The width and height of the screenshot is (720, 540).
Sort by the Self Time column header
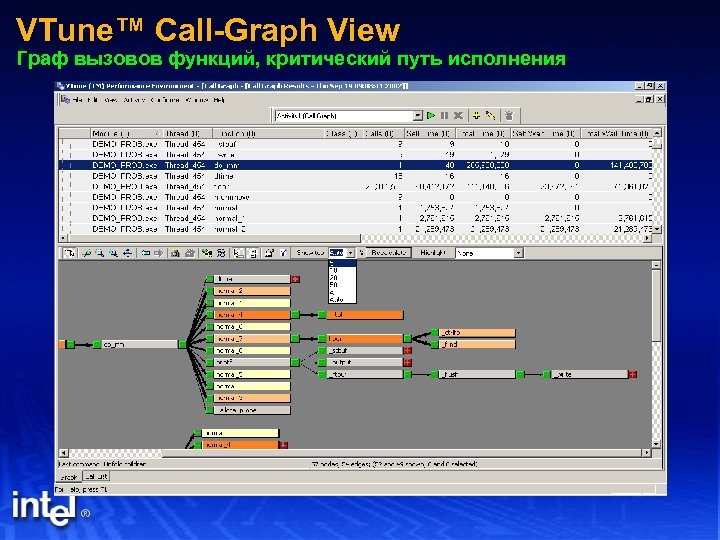click(x=429, y=134)
